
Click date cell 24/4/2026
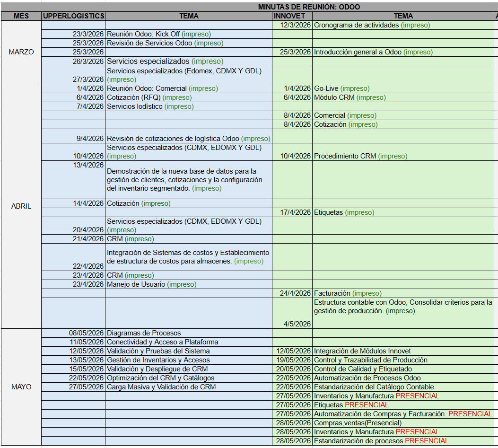pos(292,294)
